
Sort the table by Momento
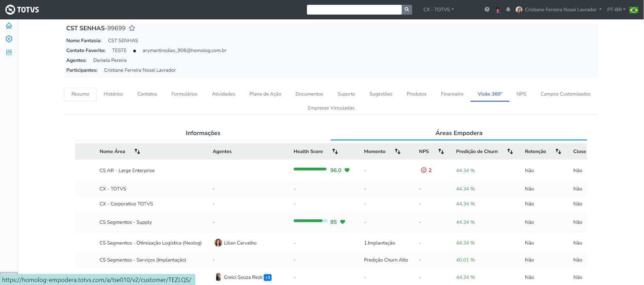398,151
